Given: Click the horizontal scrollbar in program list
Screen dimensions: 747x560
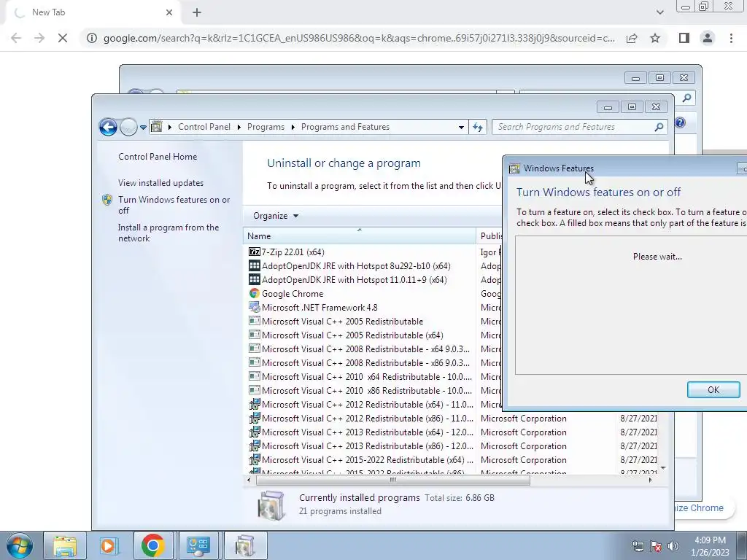Looking at the screenshot, I should (393, 480).
